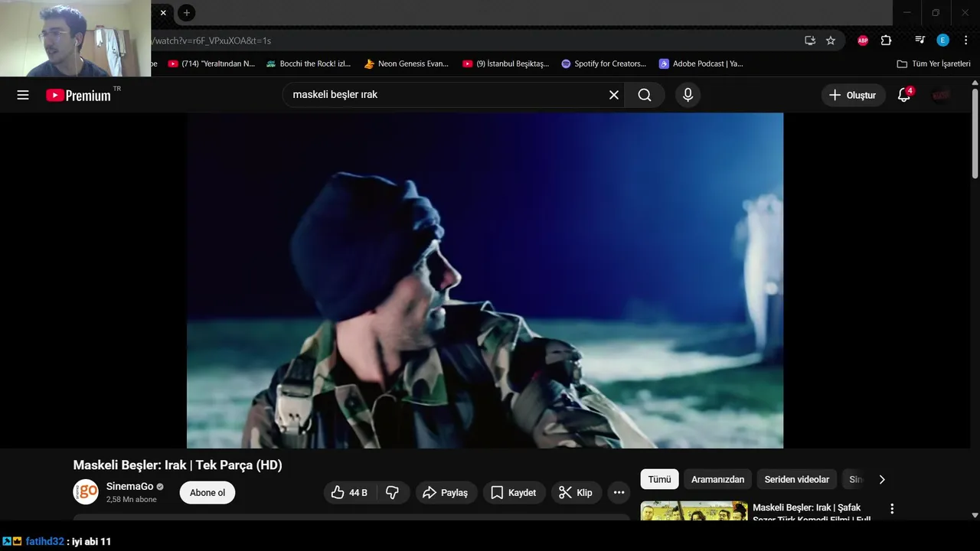
Task: Show next filter chips with arrow
Action: click(x=881, y=480)
